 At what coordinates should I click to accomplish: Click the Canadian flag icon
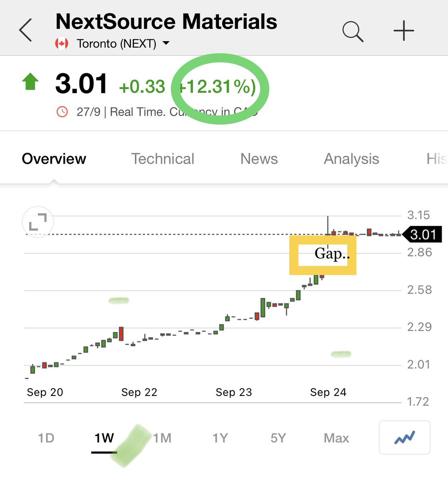coord(62,43)
